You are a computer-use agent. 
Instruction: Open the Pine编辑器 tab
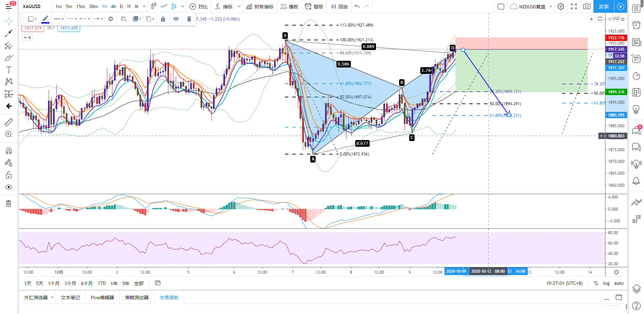pos(102,298)
